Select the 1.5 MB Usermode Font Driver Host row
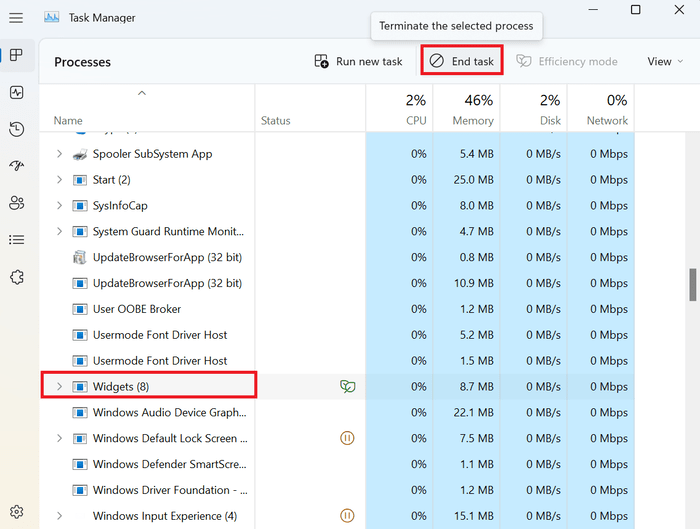700x529 pixels. (337, 361)
